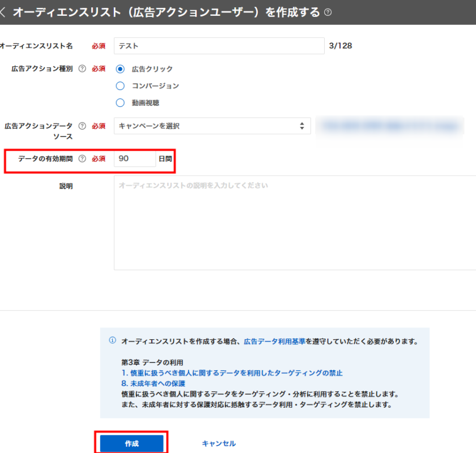This screenshot has height=453, width=476.
Task: Click the blurred field right of the campaign dropdown
Action: point(390,126)
